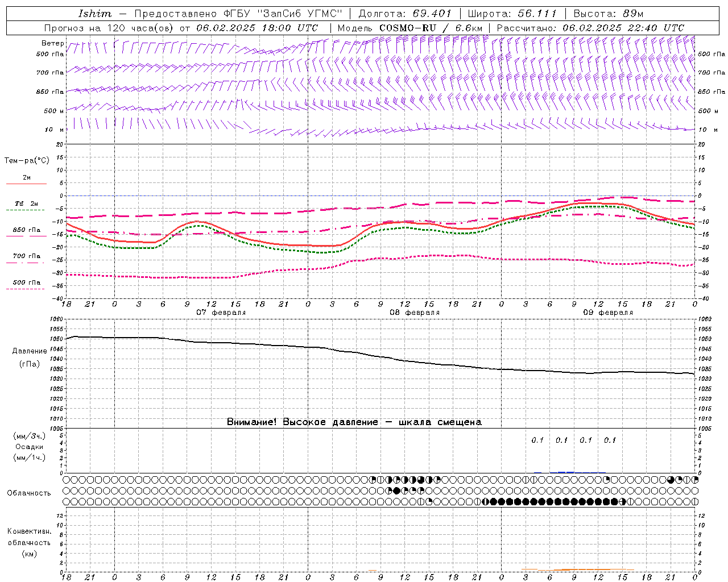Select the Облачность cloud cover label

29,493
